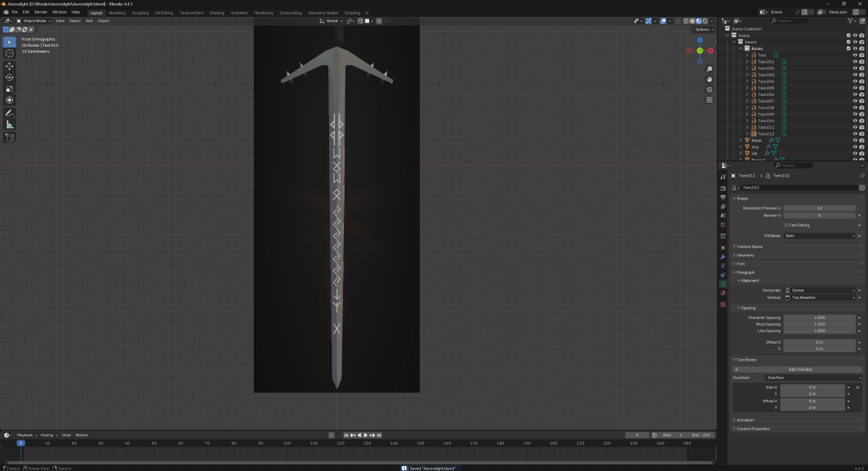Screen dimensions: 868x471
Task: Activate the Move tool
Action: [x=9, y=65]
